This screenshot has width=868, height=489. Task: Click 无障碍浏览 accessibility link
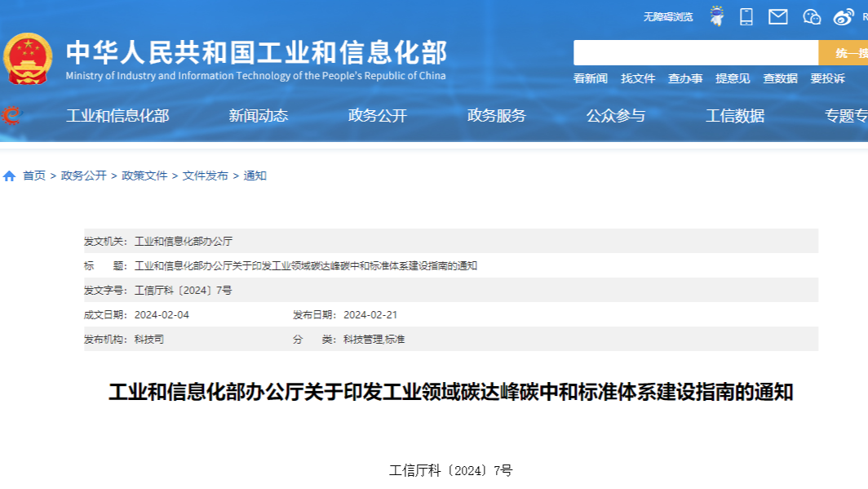pos(667,17)
